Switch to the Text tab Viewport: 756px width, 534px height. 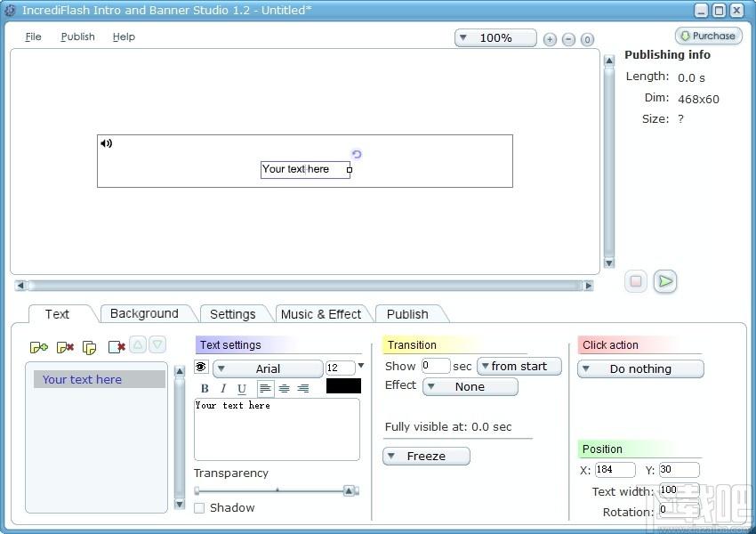click(58, 314)
